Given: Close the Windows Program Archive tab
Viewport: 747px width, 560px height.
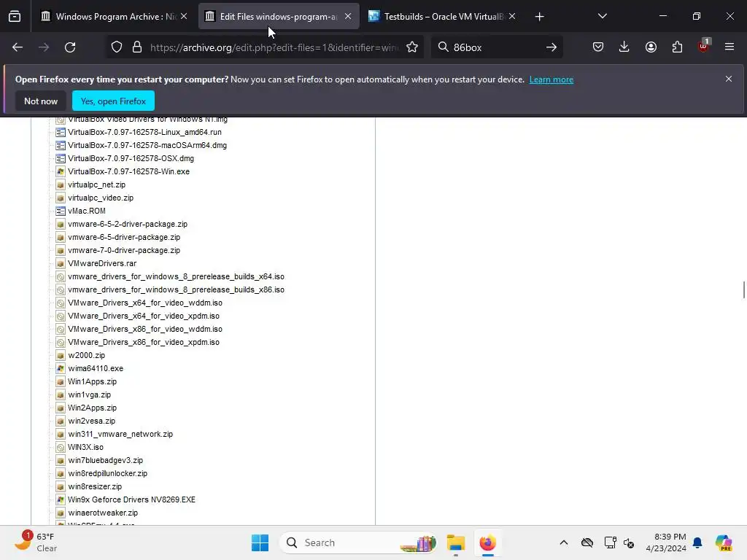Looking at the screenshot, I should (184, 16).
